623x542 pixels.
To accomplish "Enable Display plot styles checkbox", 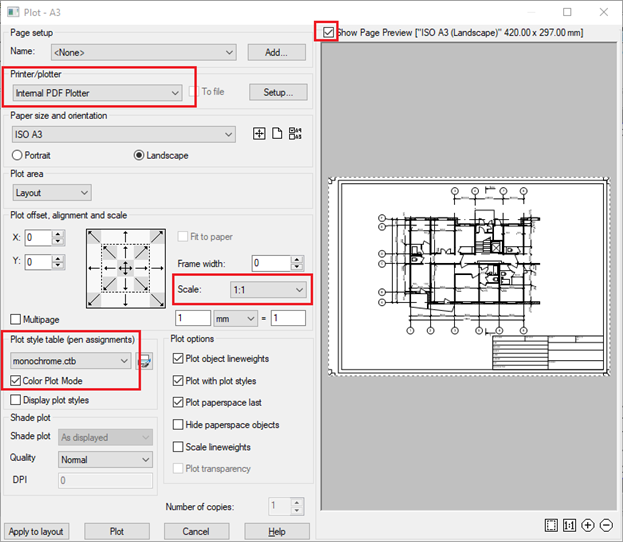I will (x=15, y=400).
